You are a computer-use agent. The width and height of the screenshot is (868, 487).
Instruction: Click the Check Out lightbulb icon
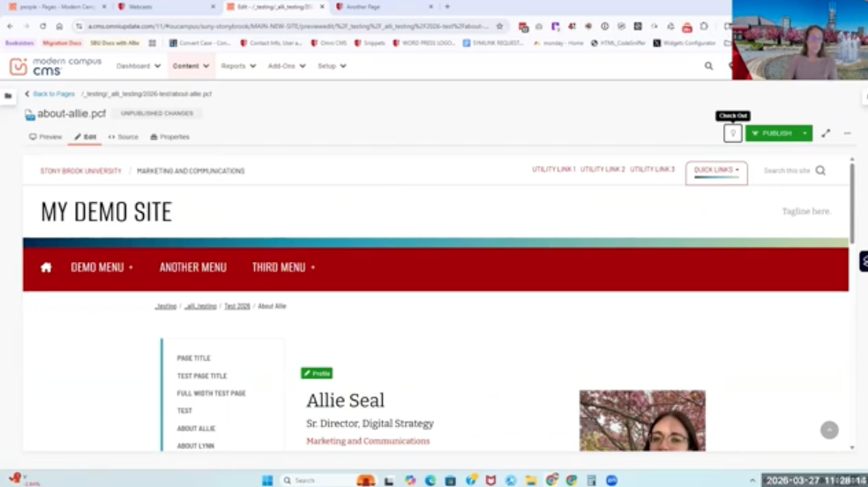[733, 133]
